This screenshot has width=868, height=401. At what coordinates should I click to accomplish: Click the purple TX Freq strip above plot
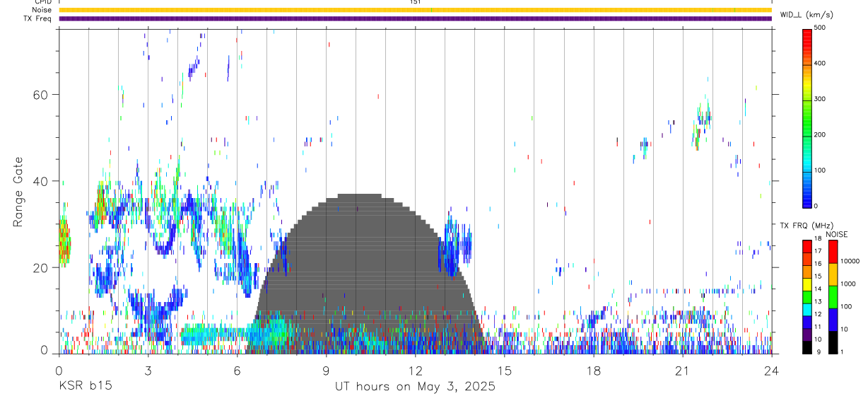(415, 19)
